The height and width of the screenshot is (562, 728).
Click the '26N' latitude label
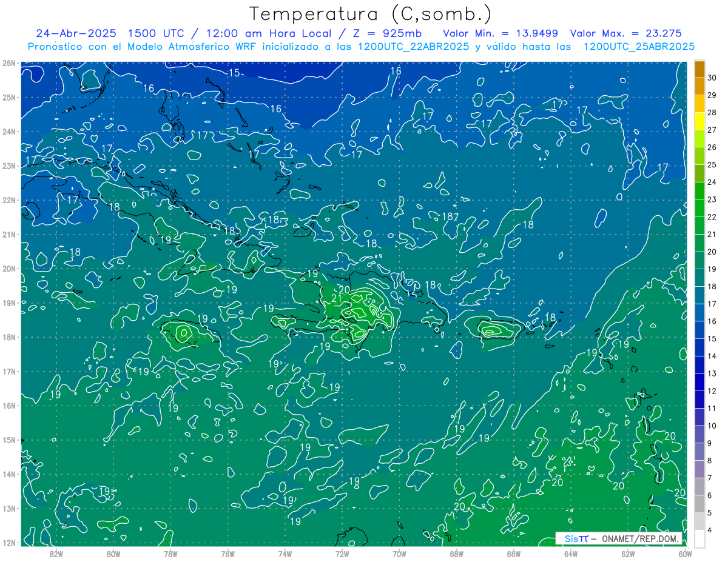(8, 63)
